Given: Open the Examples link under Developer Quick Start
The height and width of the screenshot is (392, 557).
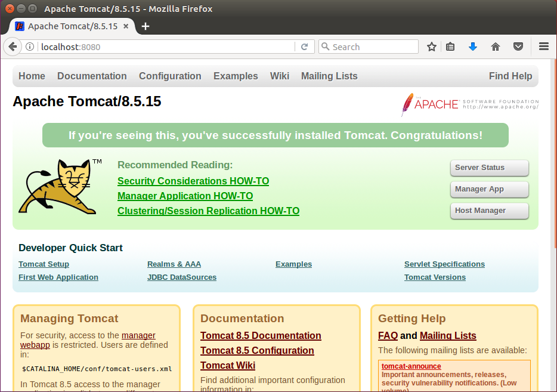Looking at the screenshot, I should point(294,264).
